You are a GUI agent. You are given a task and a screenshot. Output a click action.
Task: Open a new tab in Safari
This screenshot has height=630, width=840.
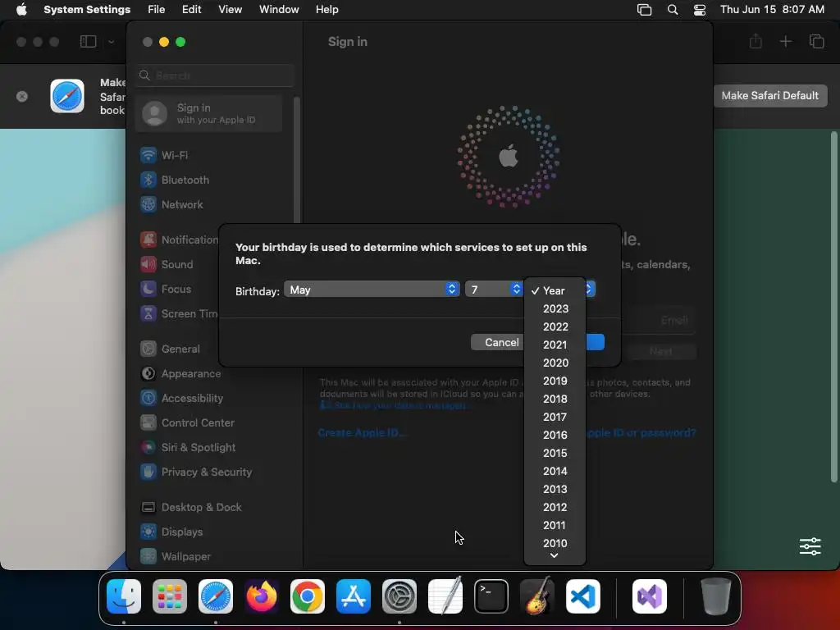tap(785, 41)
